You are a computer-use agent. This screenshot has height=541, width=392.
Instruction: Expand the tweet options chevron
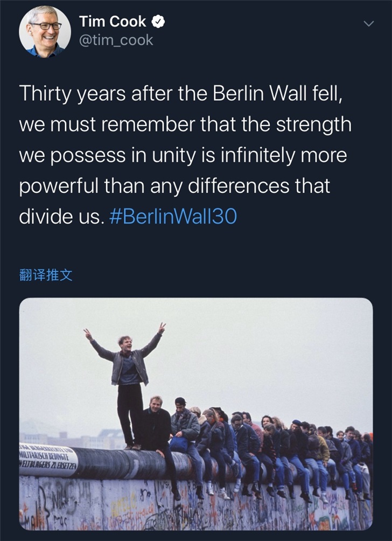tap(368, 24)
